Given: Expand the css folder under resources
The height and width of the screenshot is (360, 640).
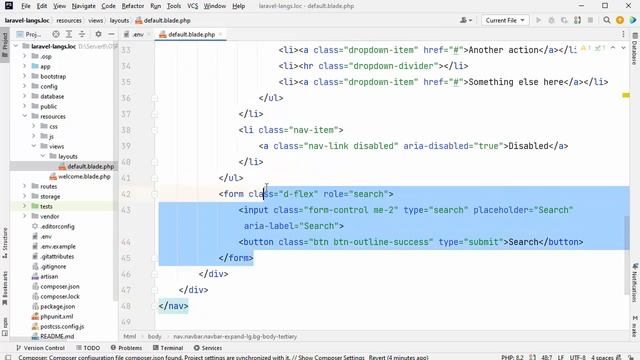Looking at the screenshot, I should point(34,126).
